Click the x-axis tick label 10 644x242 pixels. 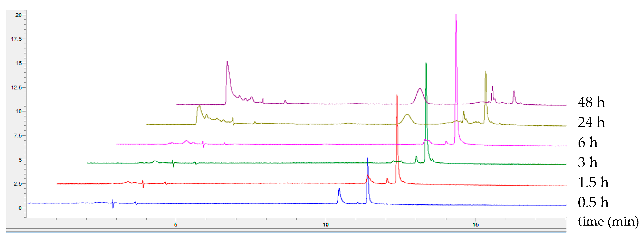pos(325,224)
